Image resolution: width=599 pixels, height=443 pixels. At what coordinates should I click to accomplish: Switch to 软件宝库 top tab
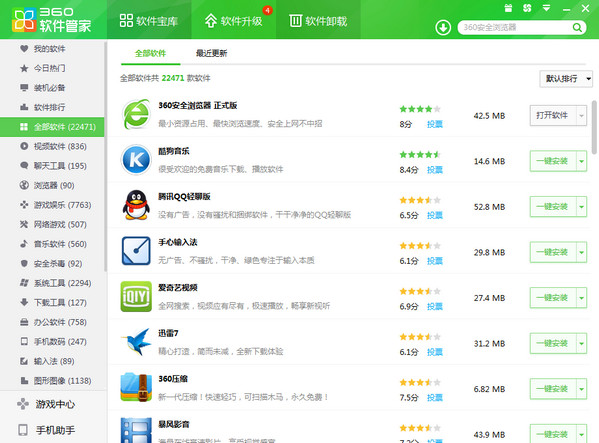tap(149, 20)
